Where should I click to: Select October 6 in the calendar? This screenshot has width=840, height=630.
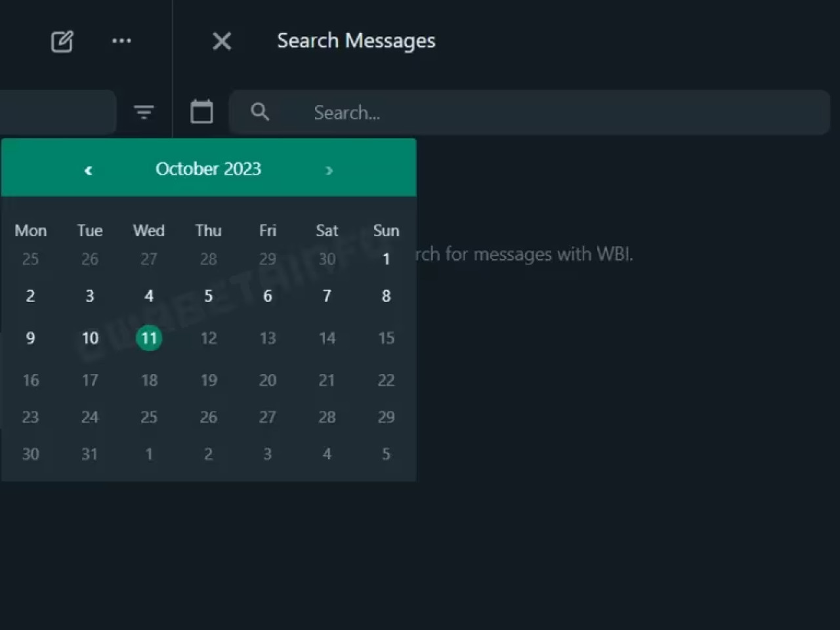267,296
